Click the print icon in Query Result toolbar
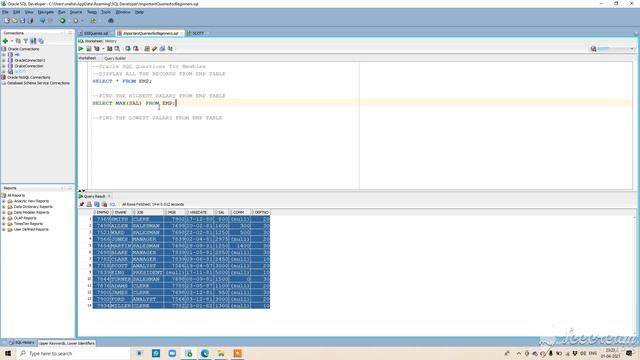The image size is (640, 360). [89, 204]
